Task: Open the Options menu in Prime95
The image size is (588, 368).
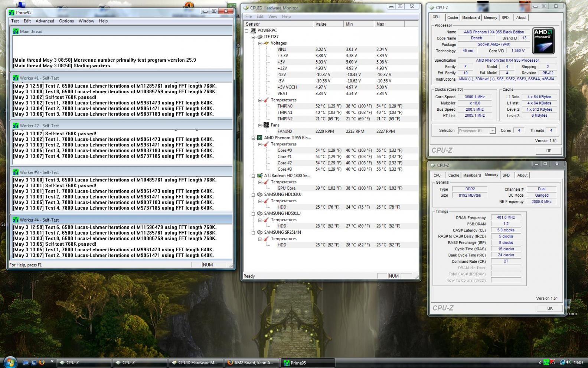Action: pyautogui.click(x=66, y=21)
